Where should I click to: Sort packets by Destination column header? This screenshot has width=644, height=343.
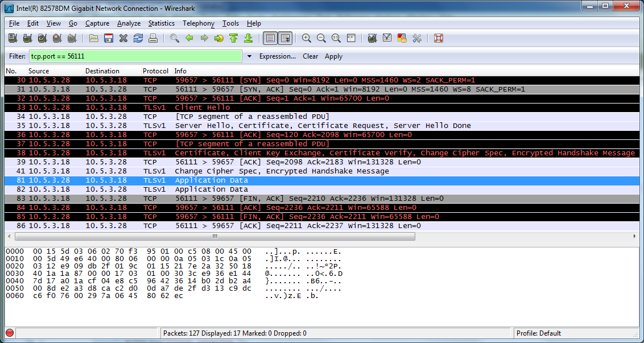click(113, 71)
